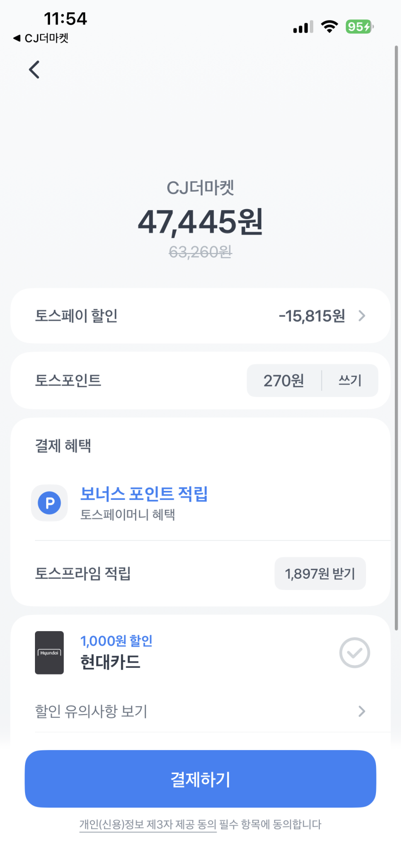
Task: Tap the back arrow icon
Action: click(x=34, y=70)
